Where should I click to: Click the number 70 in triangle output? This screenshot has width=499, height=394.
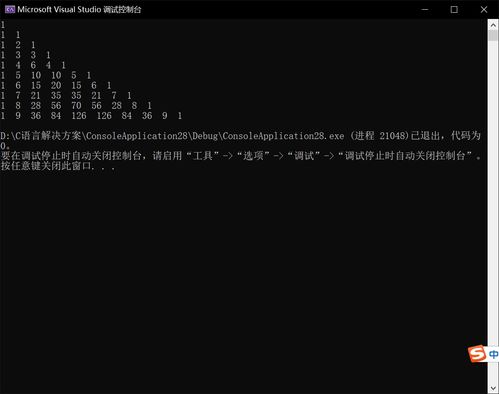coord(76,106)
